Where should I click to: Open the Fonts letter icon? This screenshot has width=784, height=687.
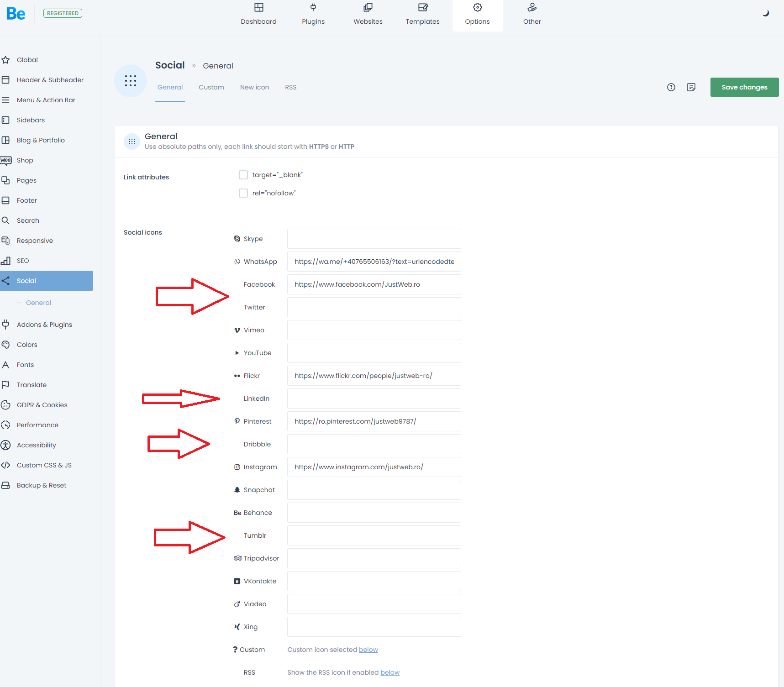tap(5, 365)
